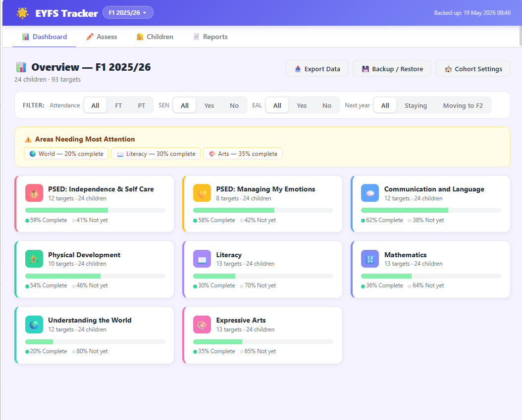Click the child face icon beside Children
Image resolution: width=522 pixels, height=420 pixels.
tap(140, 37)
